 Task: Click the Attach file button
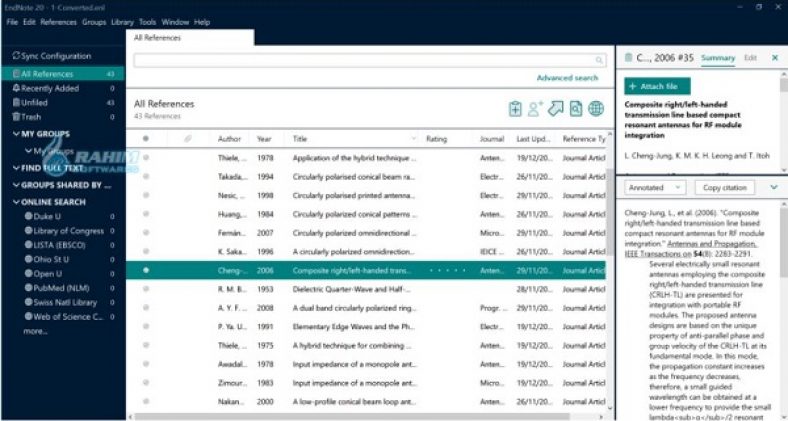tap(657, 86)
